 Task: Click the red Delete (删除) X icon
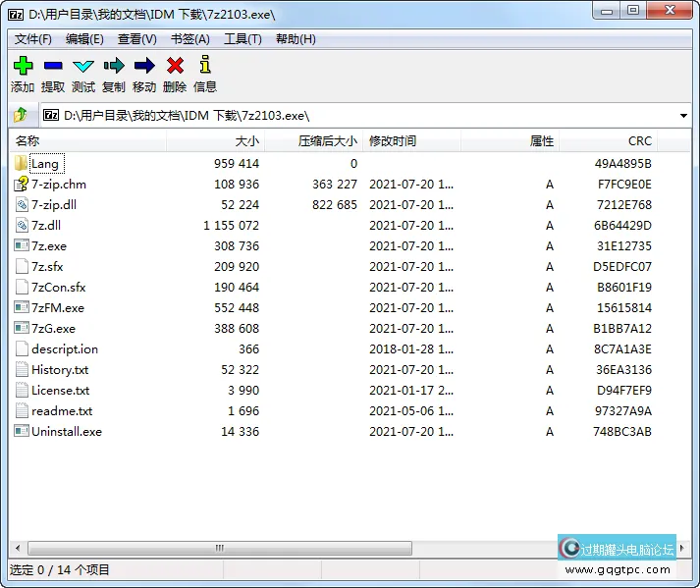175,66
